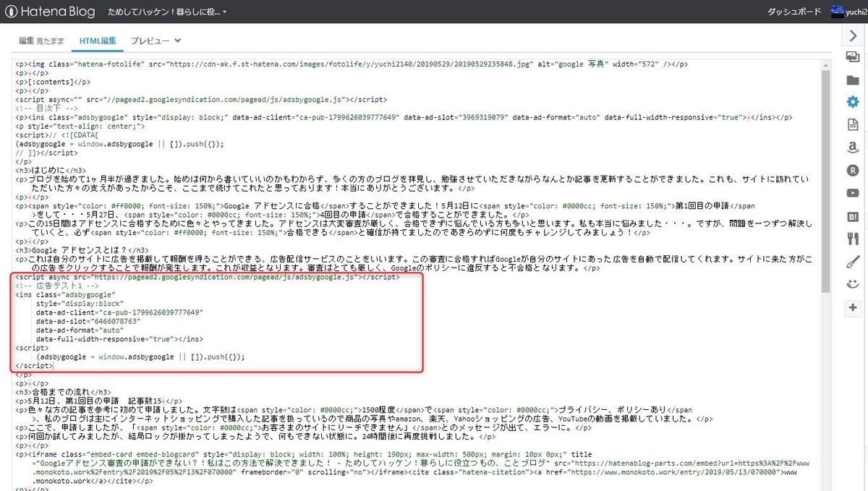868x491 pixels.
Task: Click the editor scrollbar up arrow
Action: click(x=825, y=66)
